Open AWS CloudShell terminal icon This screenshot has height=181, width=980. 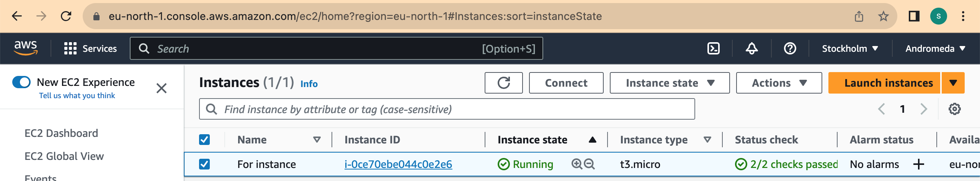pos(714,49)
